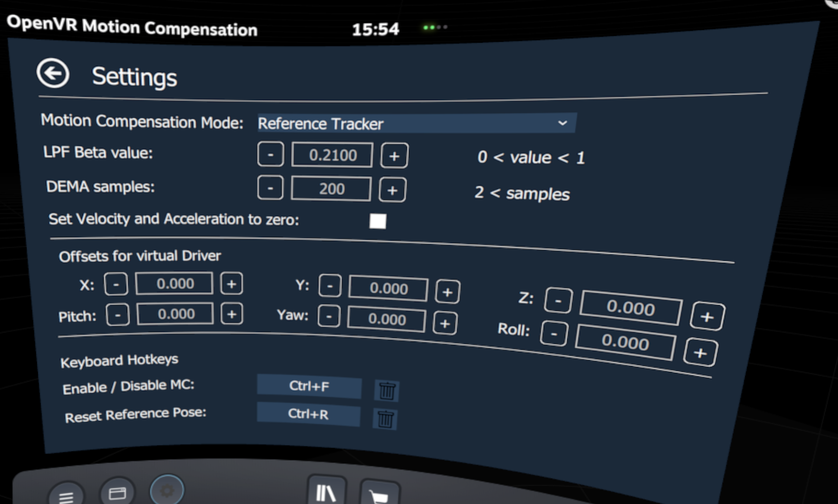838x504 pixels.
Task: Click the LPF Beta value field 0.2100
Action: click(332, 155)
